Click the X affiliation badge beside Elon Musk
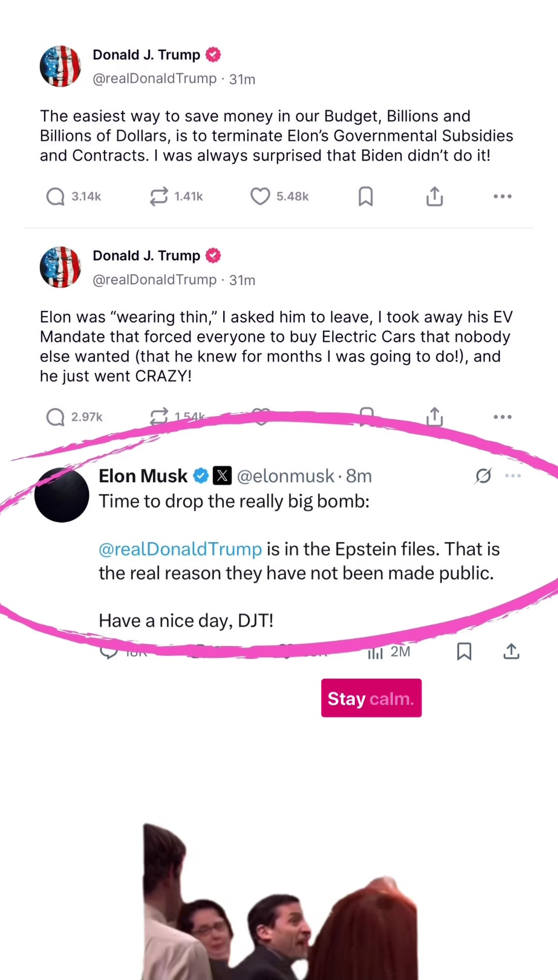This screenshot has height=980, width=558. point(223,476)
